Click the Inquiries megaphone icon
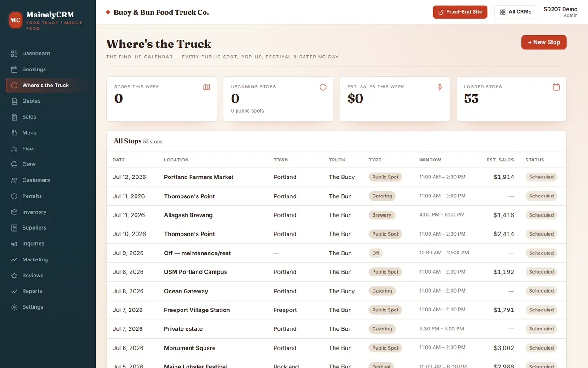 tap(14, 244)
